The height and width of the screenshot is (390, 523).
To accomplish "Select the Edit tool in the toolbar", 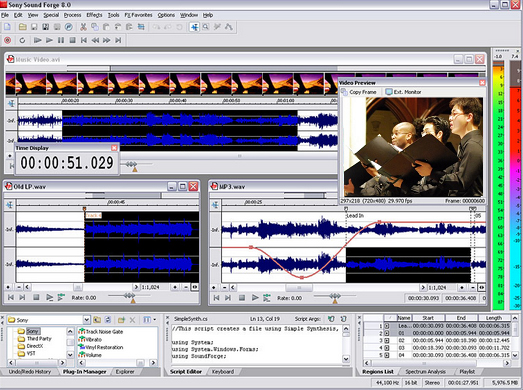I will [194, 27].
